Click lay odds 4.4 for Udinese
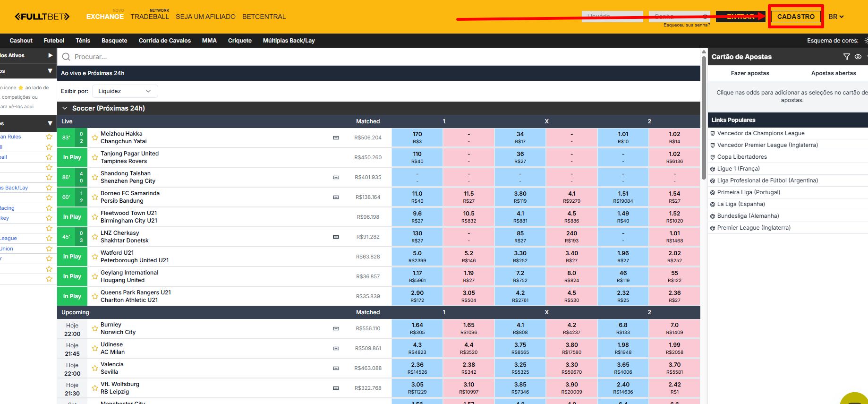The image size is (868, 404). (468, 348)
